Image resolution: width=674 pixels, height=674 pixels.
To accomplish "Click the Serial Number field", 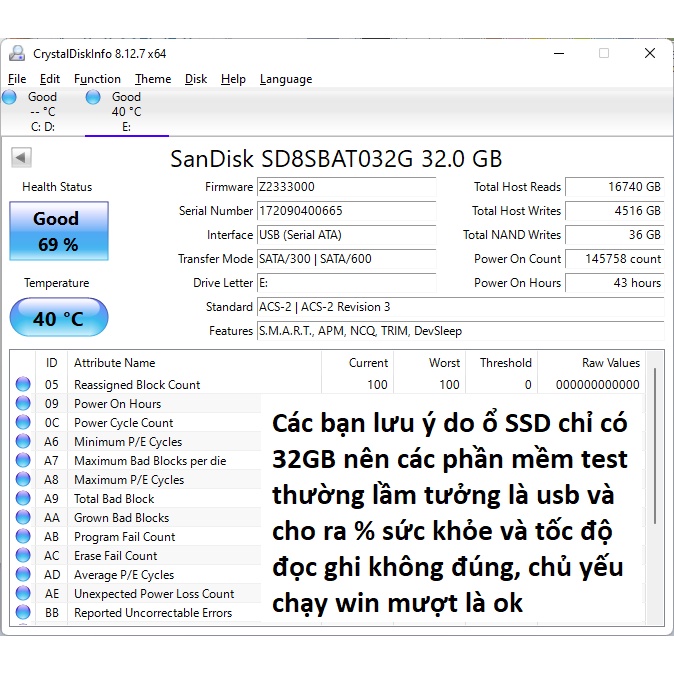I will [x=346, y=211].
